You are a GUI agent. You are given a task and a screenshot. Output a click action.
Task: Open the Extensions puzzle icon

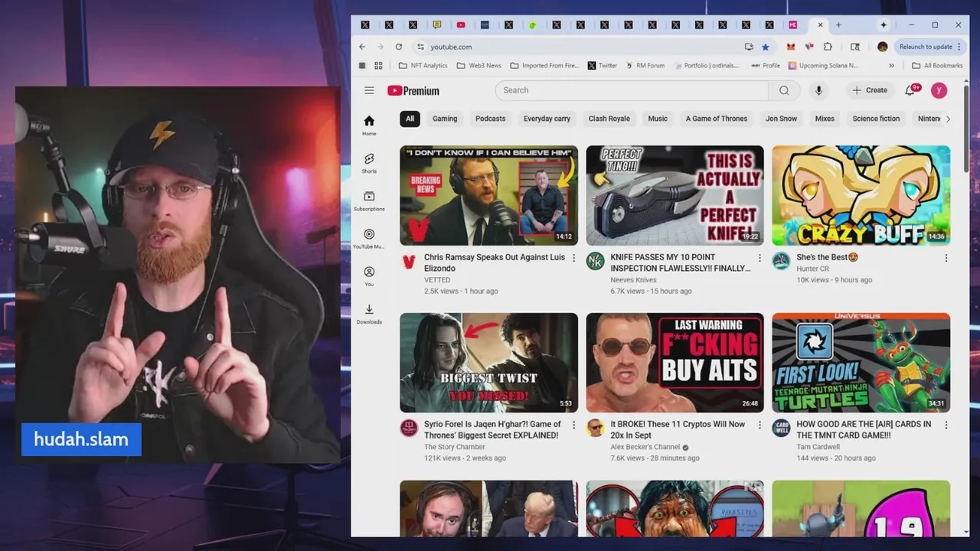coord(828,47)
